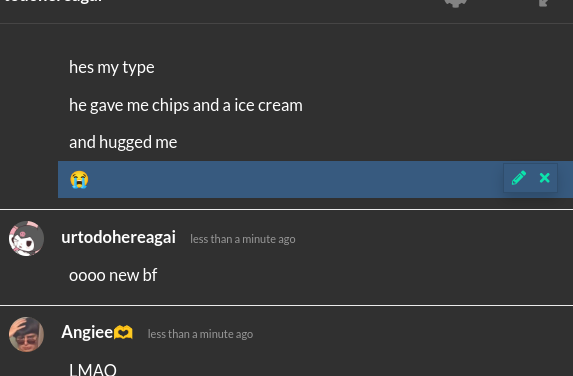Click the divider line above urtodohereagai's message
The image size is (573, 376).
[286, 209]
